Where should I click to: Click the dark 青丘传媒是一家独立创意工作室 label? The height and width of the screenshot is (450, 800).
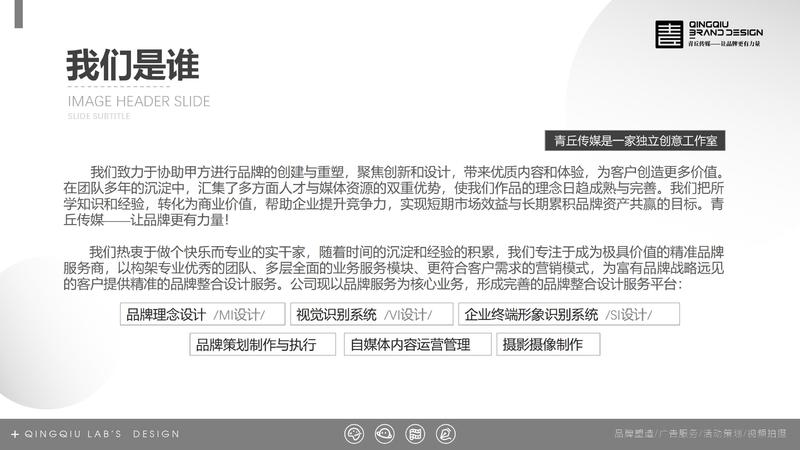[635, 140]
